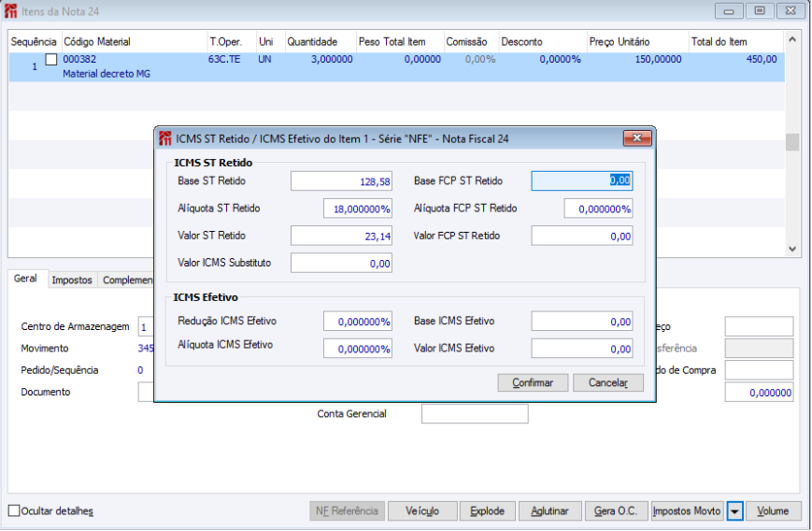Viewport: 812px width, 531px height.
Task: Click the Sequência column header
Action: click(34, 42)
